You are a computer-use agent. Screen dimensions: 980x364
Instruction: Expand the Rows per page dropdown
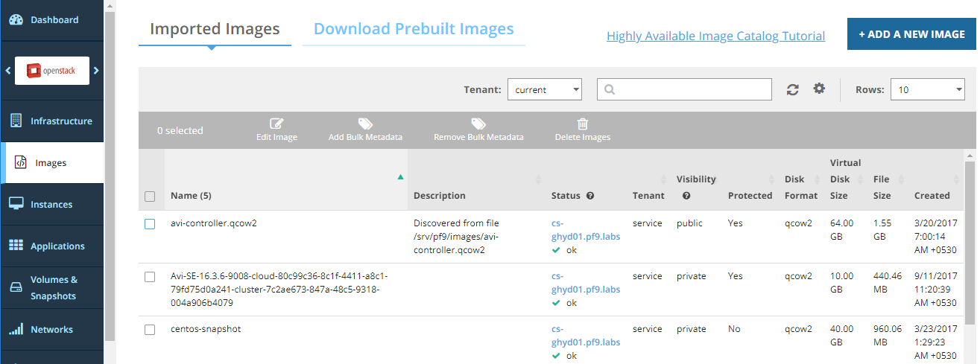(x=928, y=89)
